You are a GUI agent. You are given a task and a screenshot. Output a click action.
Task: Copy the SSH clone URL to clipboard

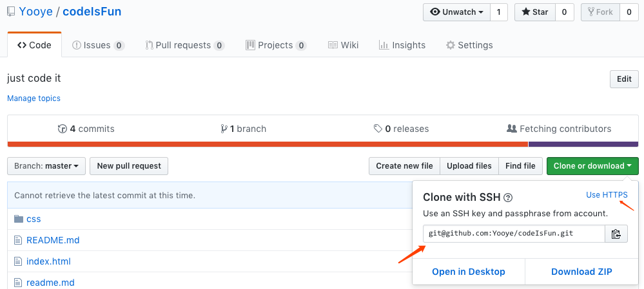(x=616, y=234)
